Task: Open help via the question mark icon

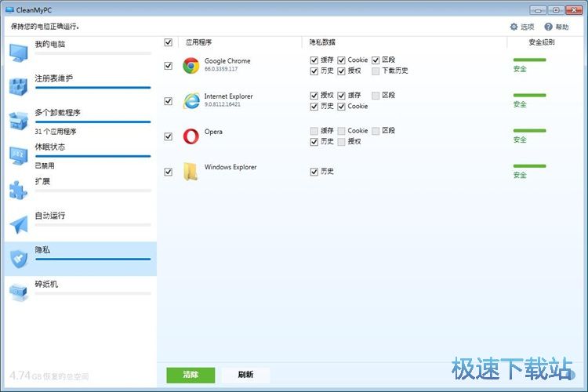Action: point(548,27)
